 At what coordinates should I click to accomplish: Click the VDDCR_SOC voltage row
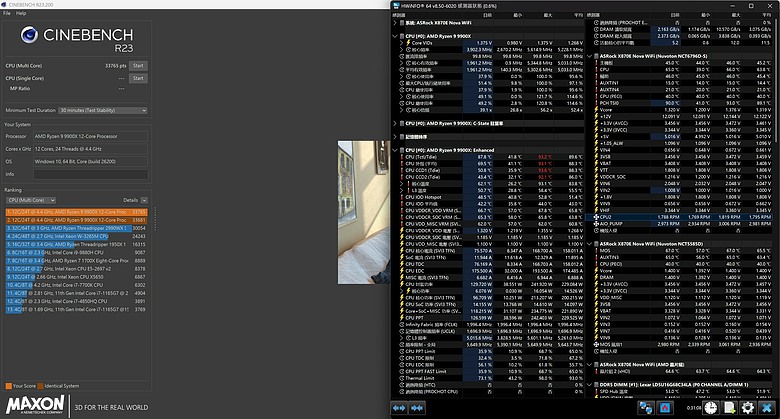683,177
